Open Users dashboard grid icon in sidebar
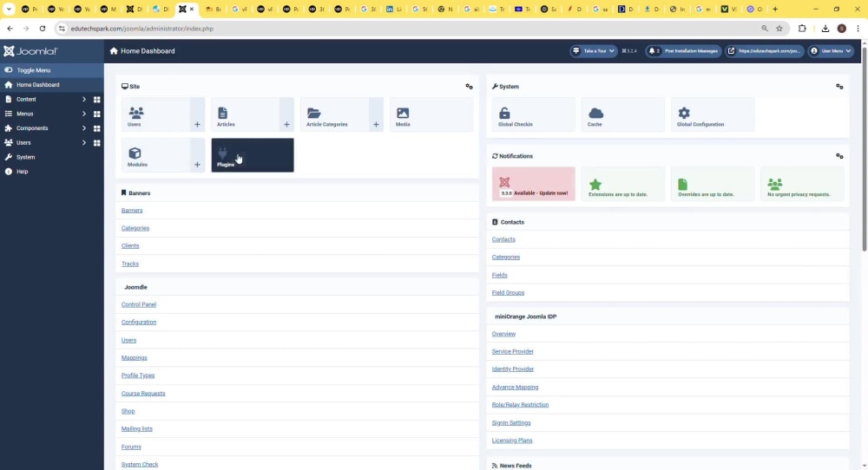868x470 pixels. [97, 143]
